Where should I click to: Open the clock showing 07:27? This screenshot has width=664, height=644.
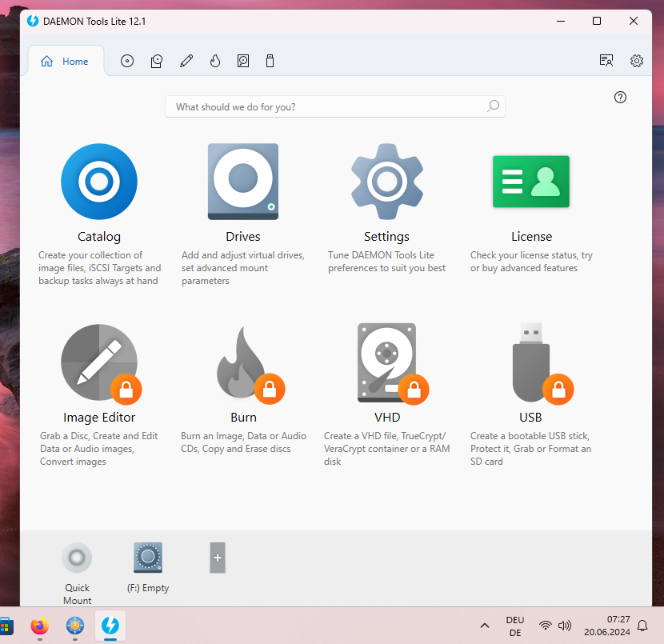[x=607, y=626]
